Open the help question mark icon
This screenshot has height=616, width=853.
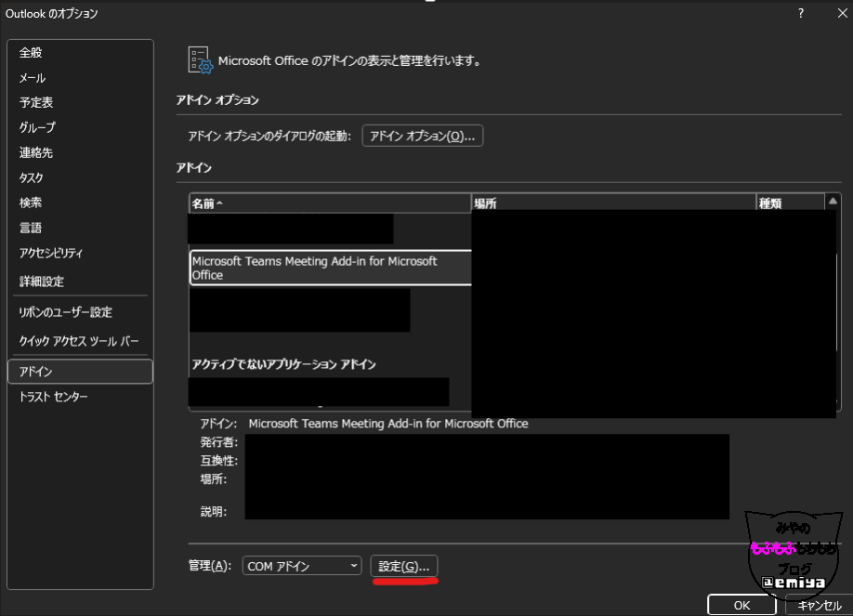tap(801, 13)
